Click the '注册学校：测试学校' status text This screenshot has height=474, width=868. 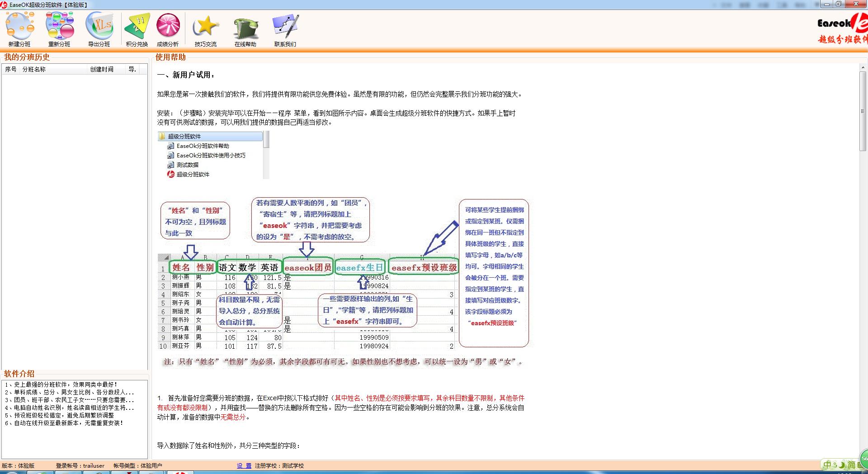[279, 465]
